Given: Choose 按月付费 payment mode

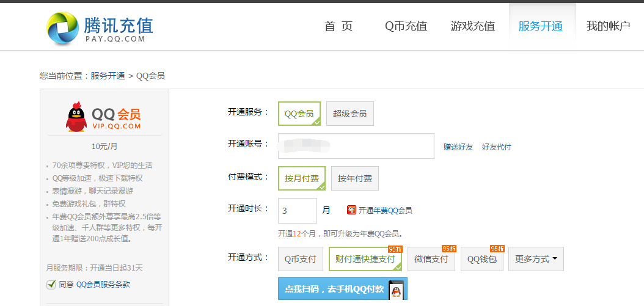Looking at the screenshot, I should [302, 178].
